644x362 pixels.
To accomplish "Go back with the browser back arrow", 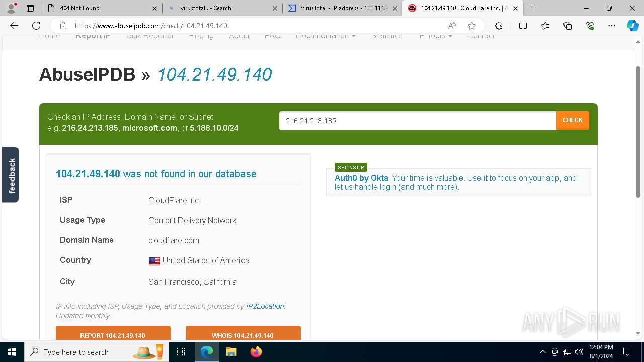I will 14,26.
